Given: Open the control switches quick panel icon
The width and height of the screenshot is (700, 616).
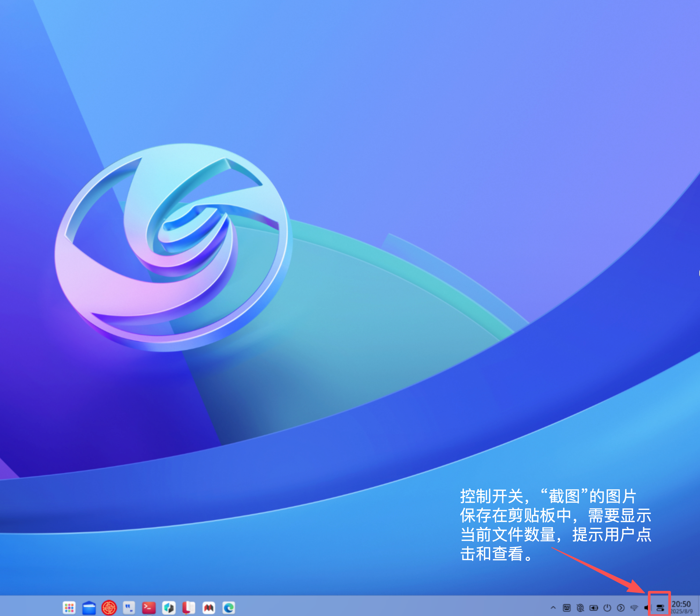Looking at the screenshot, I should pyautogui.click(x=660, y=608).
